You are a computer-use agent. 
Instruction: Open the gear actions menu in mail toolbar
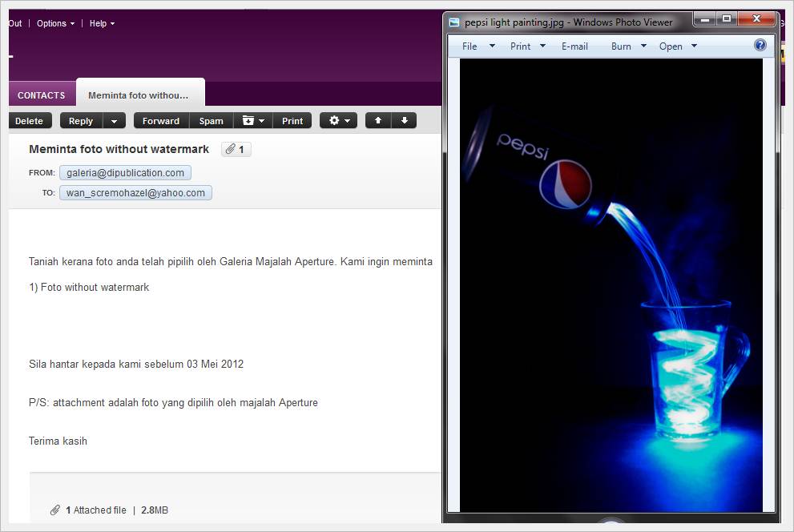tap(338, 120)
